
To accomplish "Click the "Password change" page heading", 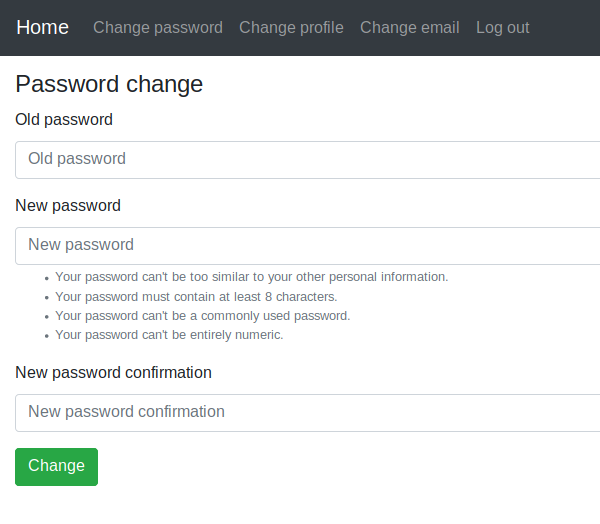I will pos(109,84).
